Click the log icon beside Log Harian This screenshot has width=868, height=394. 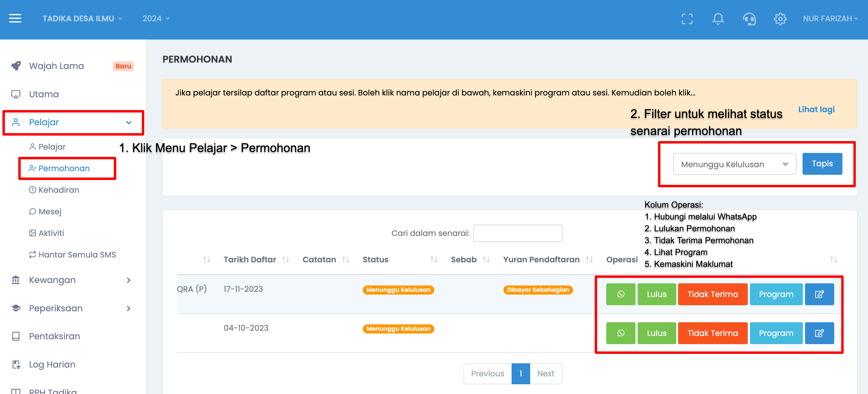tap(16, 365)
